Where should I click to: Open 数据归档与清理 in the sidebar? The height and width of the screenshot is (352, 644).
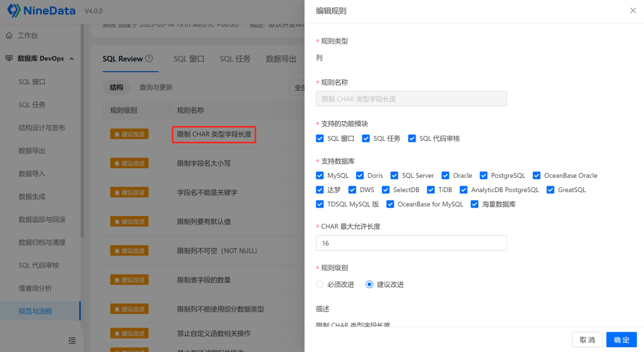[x=42, y=242]
